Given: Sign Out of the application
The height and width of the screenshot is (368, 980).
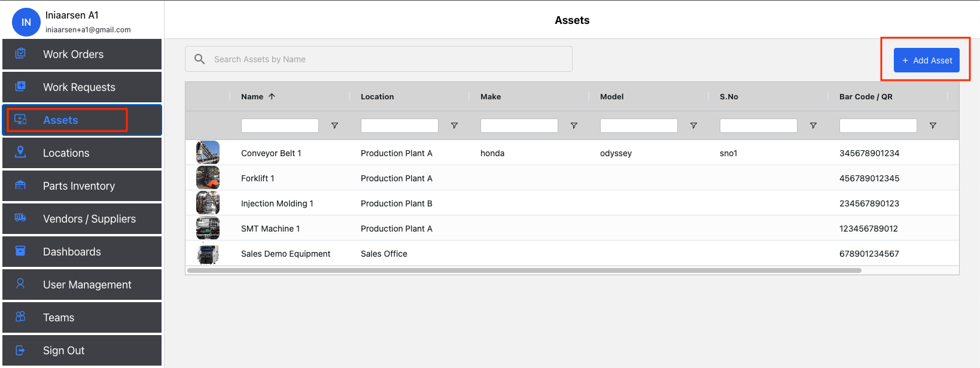Looking at the screenshot, I should click(x=82, y=350).
